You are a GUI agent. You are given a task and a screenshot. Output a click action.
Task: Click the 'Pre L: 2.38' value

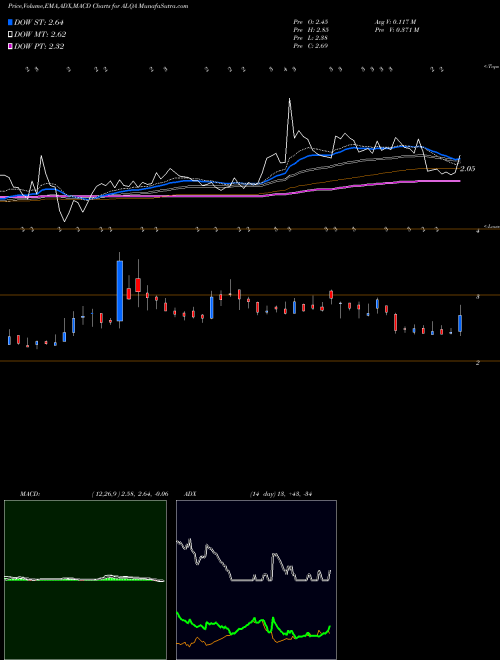(x=311, y=38)
